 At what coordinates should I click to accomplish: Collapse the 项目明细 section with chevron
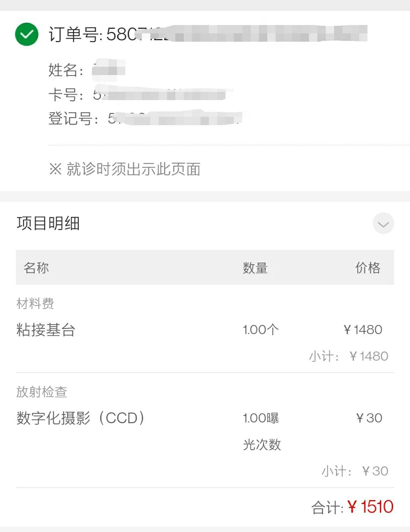pyautogui.click(x=383, y=223)
